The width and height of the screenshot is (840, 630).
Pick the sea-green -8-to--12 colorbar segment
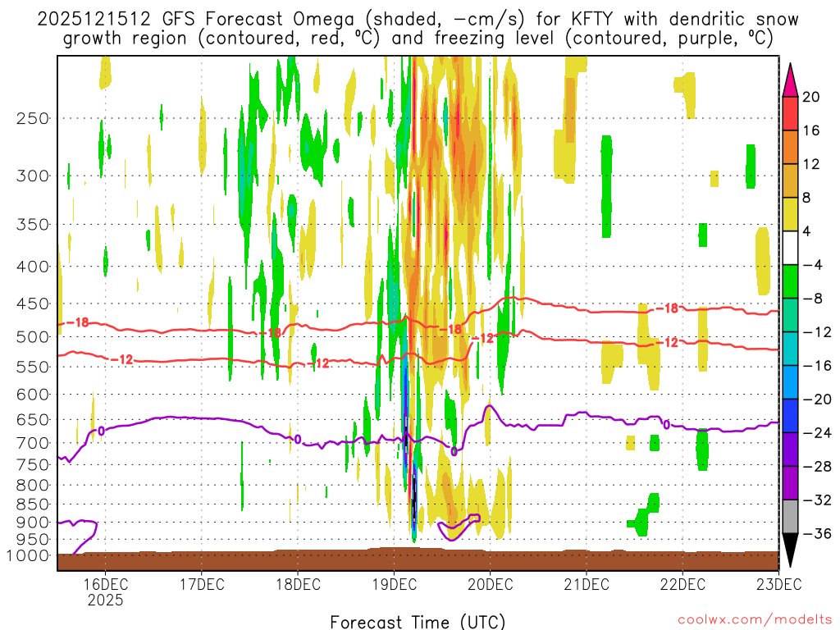point(790,315)
